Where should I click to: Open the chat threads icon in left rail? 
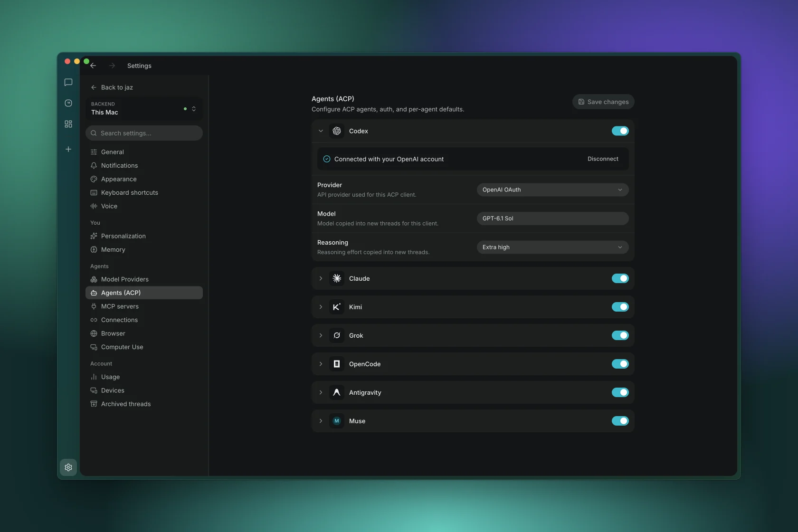[68, 82]
